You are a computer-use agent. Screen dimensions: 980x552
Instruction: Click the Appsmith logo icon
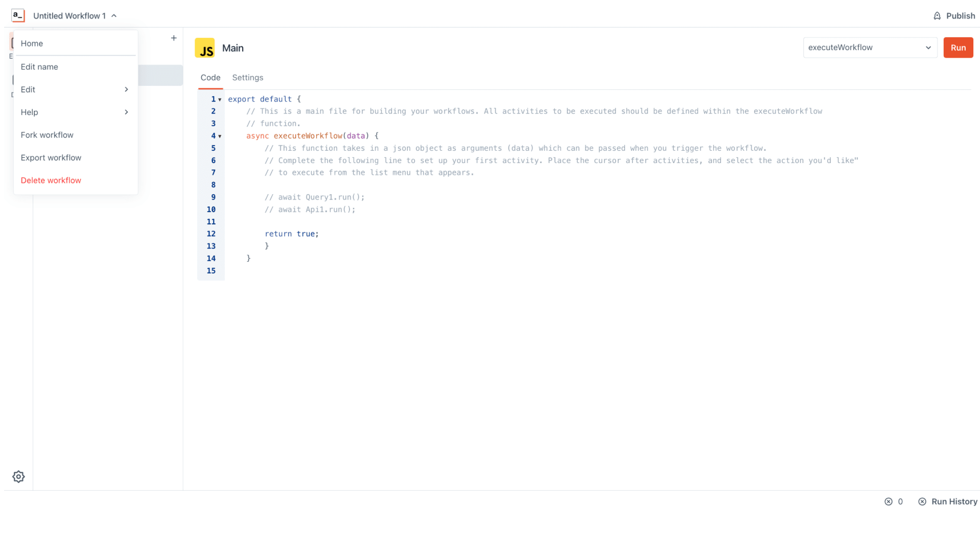coord(18,16)
